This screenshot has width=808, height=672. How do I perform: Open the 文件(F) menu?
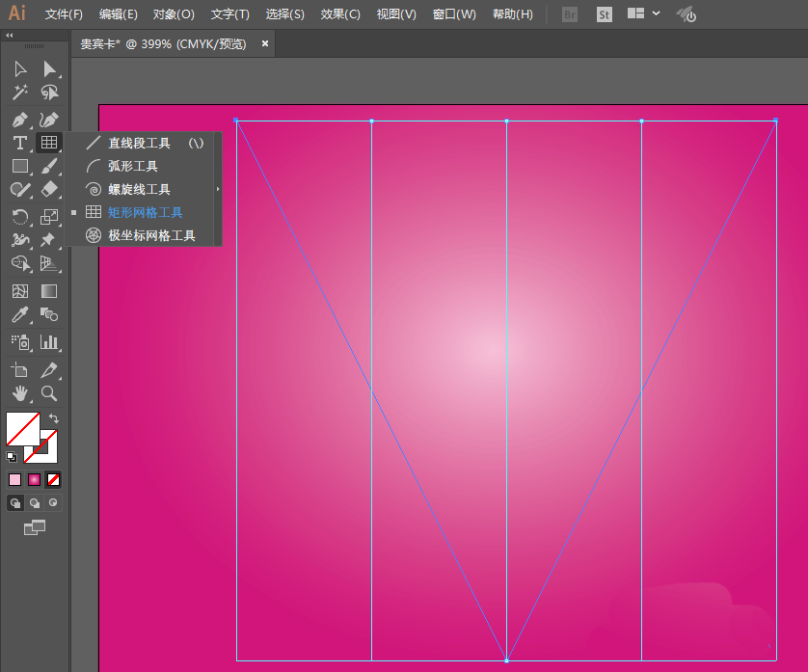[x=64, y=14]
